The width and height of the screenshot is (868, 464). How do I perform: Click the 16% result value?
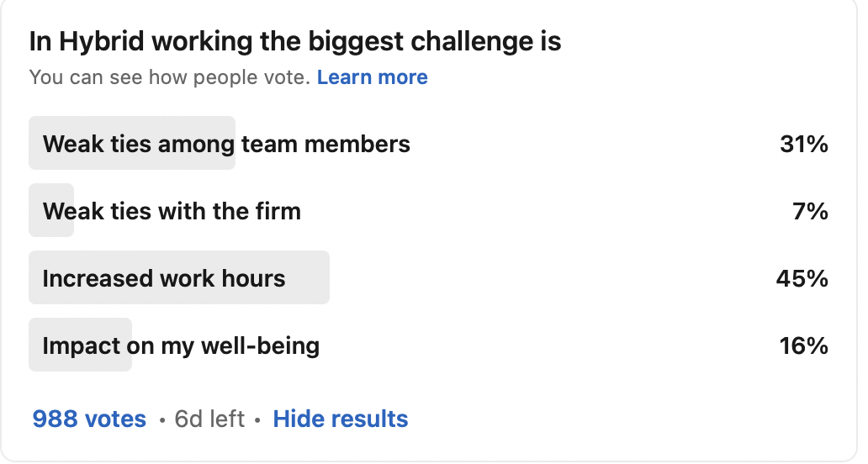click(x=804, y=345)
